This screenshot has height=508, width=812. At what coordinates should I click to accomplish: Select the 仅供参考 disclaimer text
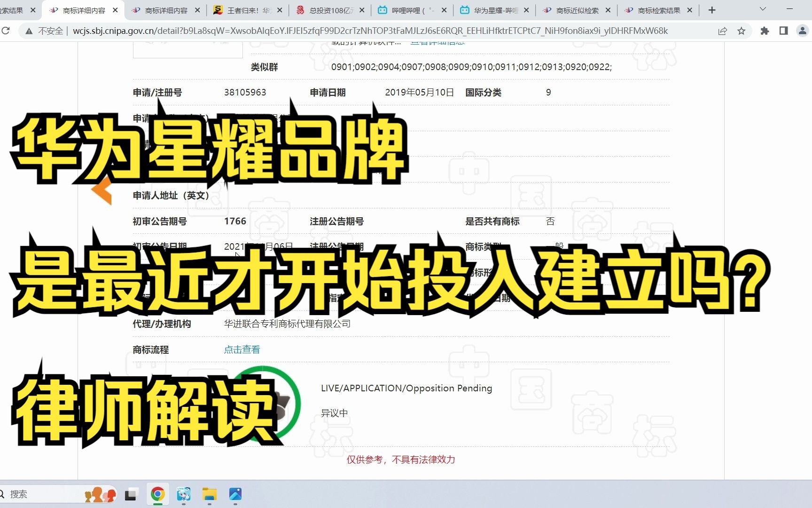pyautogui.click(x=401, y=460)
